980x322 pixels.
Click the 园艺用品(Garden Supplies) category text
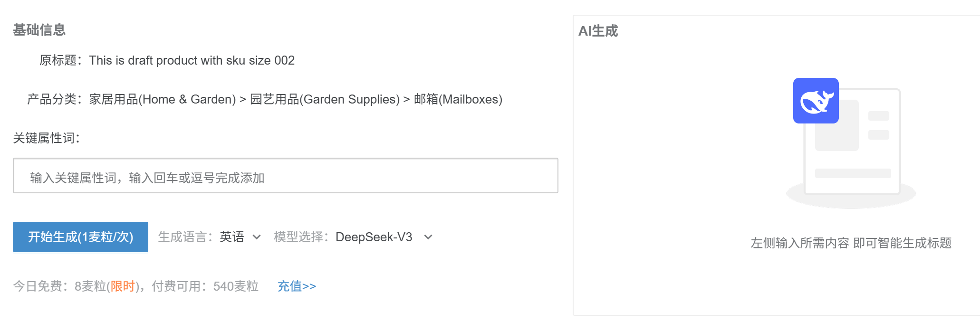click(x=325, y=99)
